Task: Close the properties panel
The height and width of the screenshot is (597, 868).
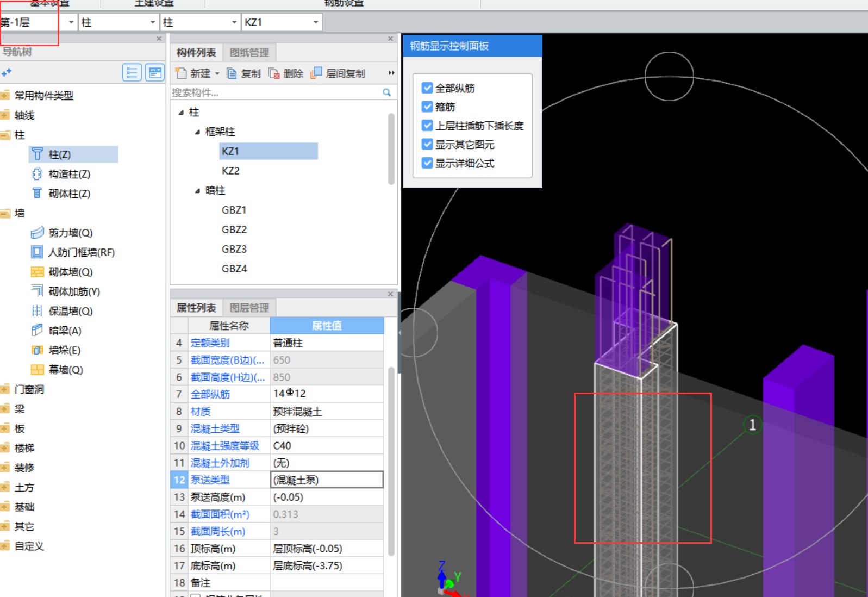Action: tap(390, 294)
